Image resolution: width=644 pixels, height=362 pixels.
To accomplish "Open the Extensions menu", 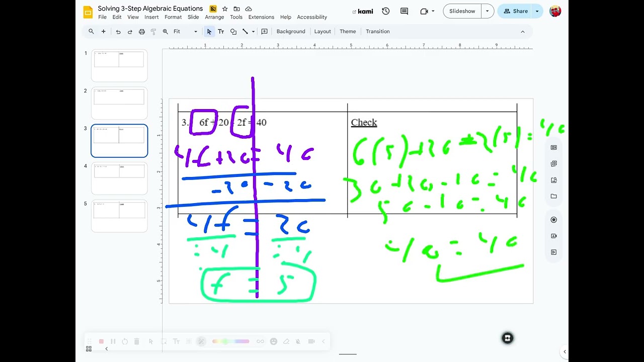I will pyautogui.click(x=261, y=17).
